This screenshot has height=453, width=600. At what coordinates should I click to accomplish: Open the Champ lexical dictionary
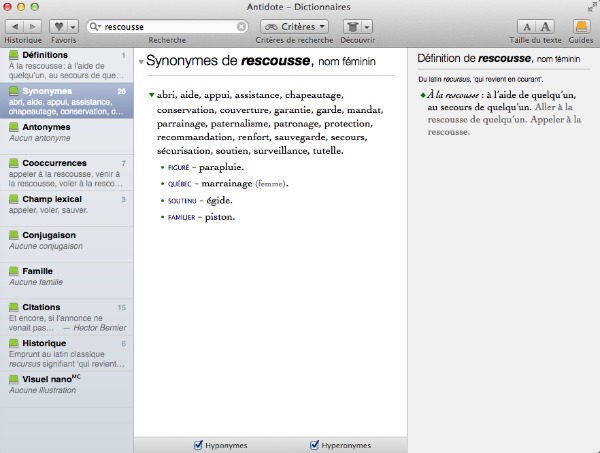click(x=67, y=209)
